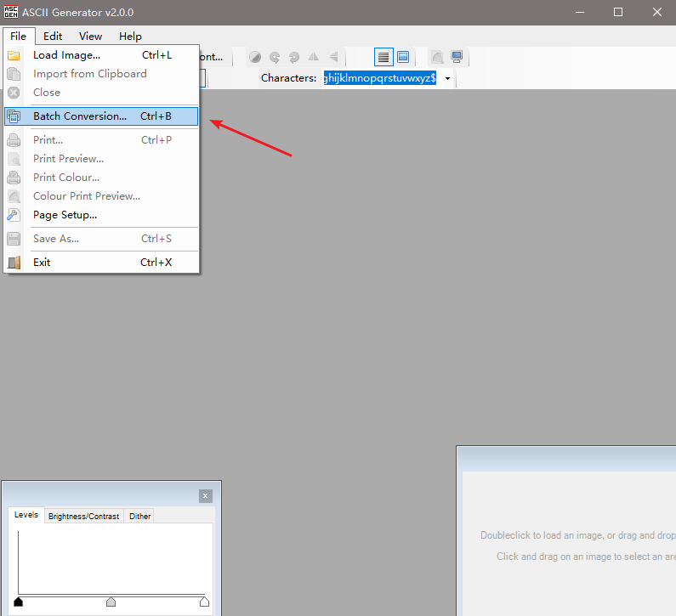
Task: Select Colour Print Preview... entry
Action: click(101, 196)
